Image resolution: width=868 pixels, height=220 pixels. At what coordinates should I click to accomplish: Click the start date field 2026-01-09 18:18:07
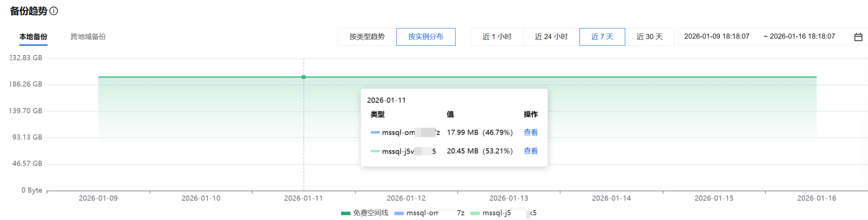[x=717, y=36]
